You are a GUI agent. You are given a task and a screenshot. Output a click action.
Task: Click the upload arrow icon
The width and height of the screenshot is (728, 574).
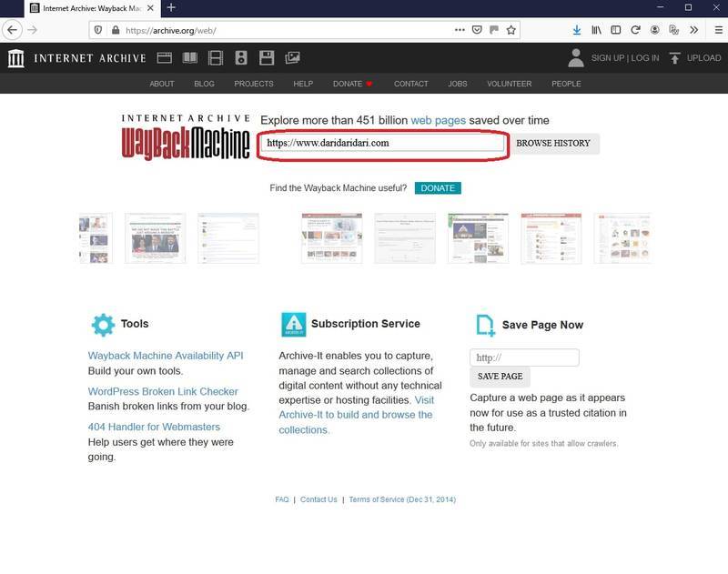[x=674, y=58]
